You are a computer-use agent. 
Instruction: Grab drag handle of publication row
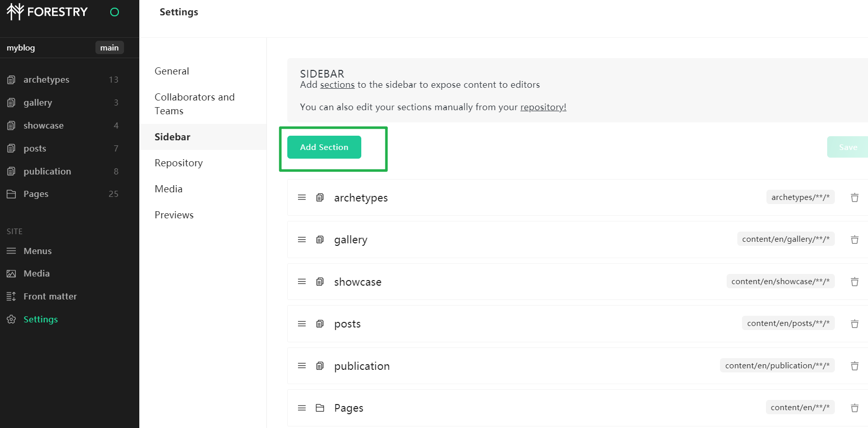302,366
